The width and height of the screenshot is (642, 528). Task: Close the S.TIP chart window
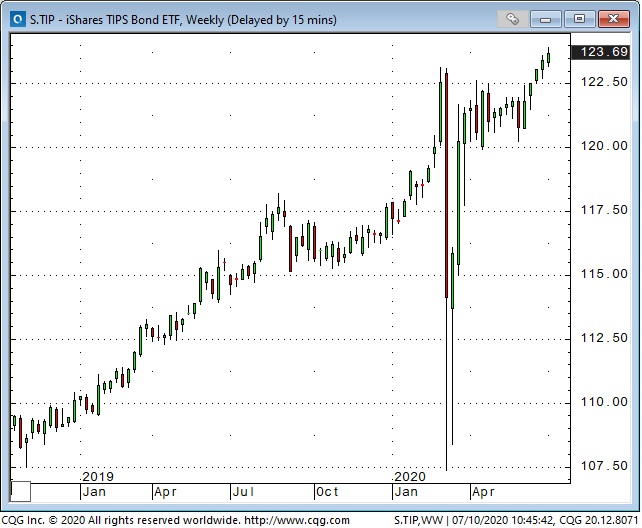point(613,19)
